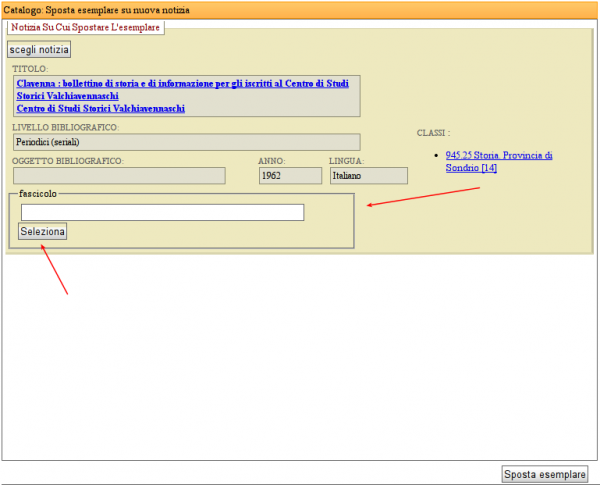Click the ANNO label
This screenshot has height=485, width=600.
[x=271, y=160]
